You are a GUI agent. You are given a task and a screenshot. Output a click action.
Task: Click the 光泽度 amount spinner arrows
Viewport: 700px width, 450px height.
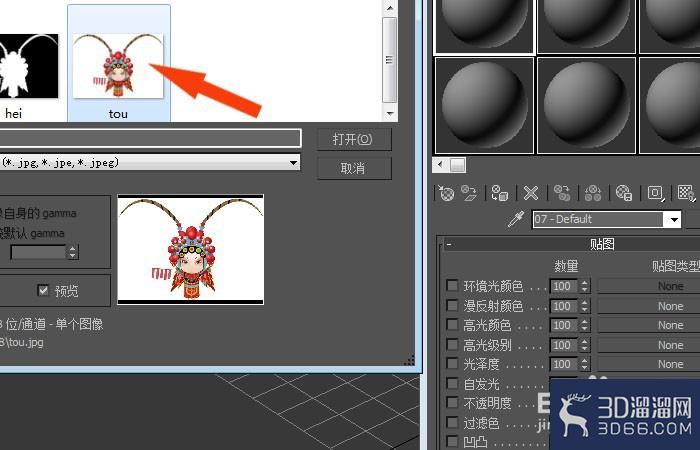coord(585,364)
